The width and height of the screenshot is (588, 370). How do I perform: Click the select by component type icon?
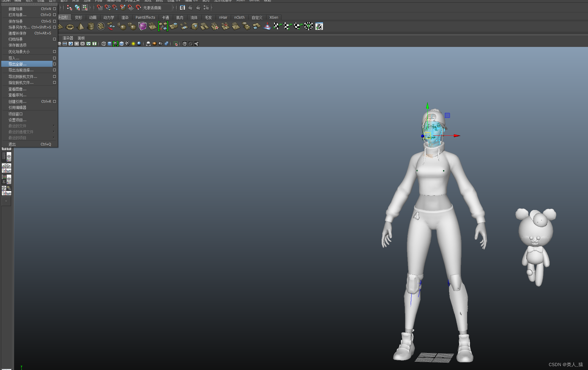pos(85,8)
